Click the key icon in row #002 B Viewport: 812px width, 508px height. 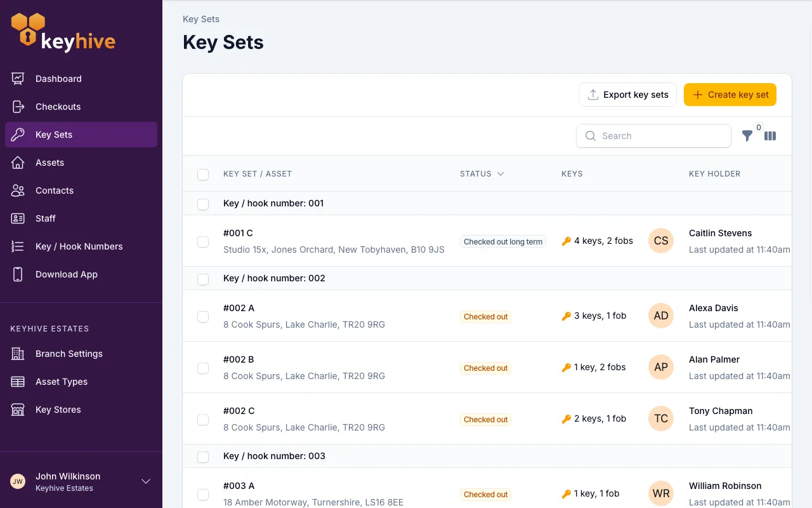566,368
